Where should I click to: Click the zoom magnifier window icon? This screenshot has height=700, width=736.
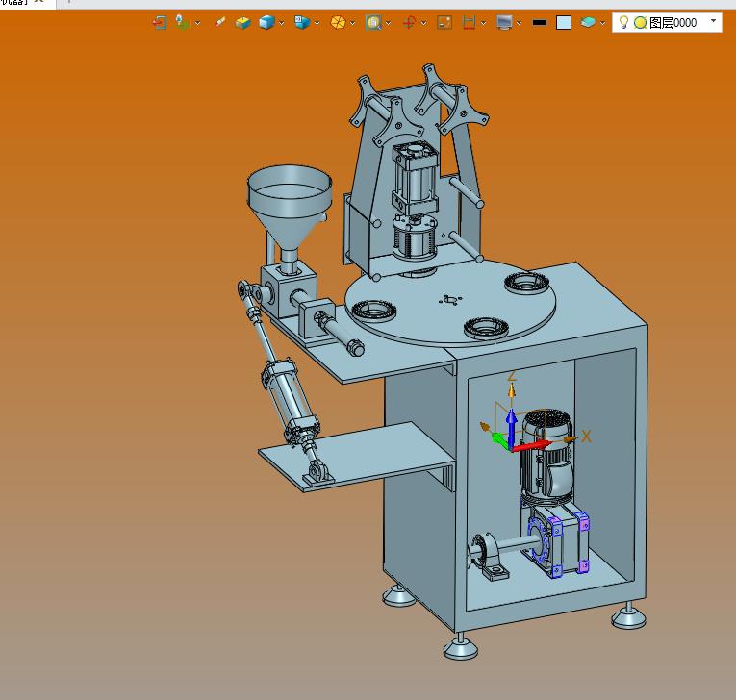click(x=373, y=22)
